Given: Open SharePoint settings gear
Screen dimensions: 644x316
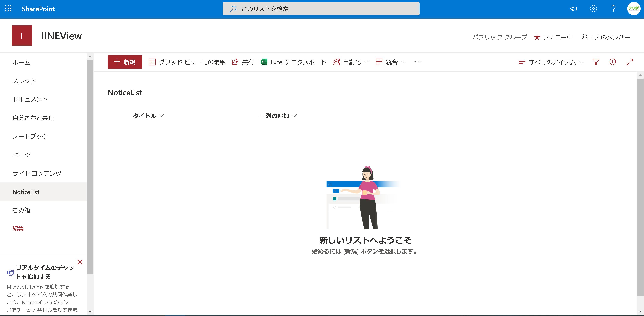Looking at the screenshot, I should click(594, 9).
